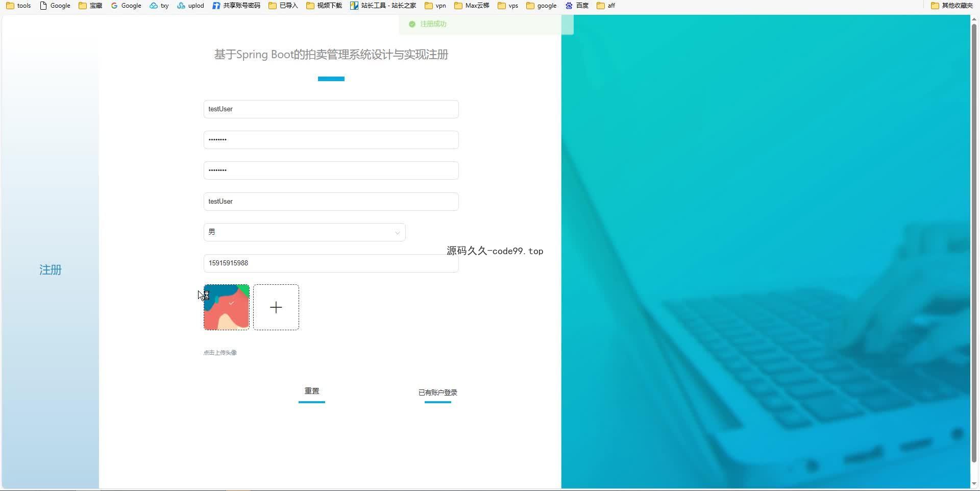Click the dropdown arrow in gender field
The height and width of the screenshot is (491, 980).
click(x=397, y=233)
